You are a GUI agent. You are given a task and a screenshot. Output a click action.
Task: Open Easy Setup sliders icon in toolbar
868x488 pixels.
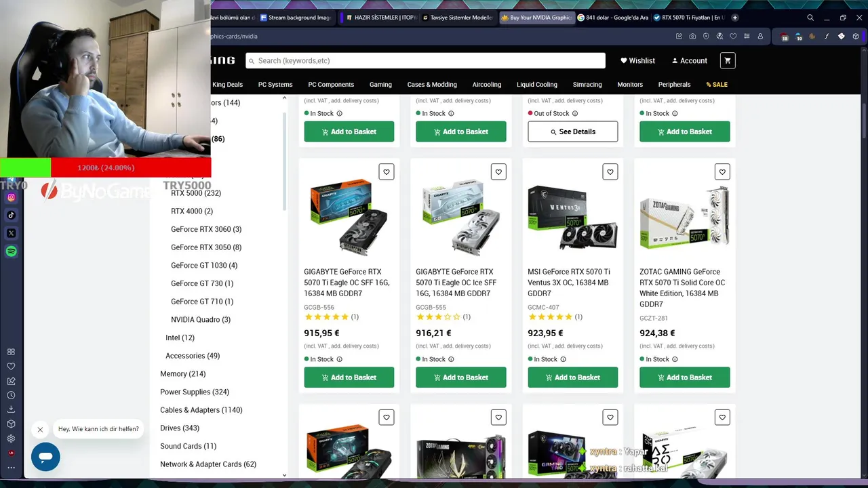point(747,36)
